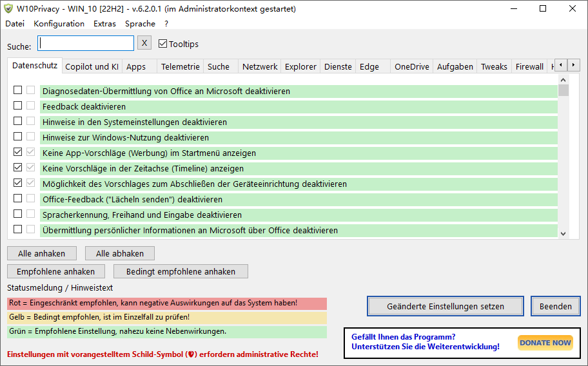Click Spracherkennung, Freihand und Eingabe deaktivieren text
Viewport: 588px width, 366px height.
[x=142, y=215]
